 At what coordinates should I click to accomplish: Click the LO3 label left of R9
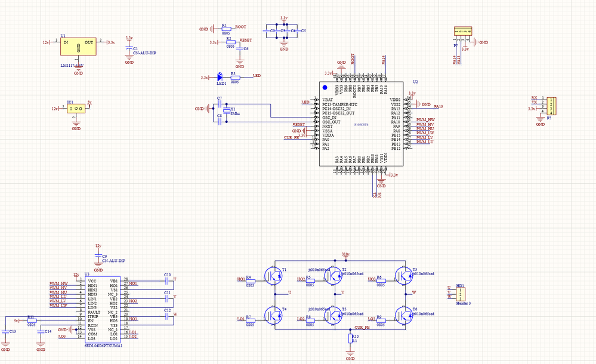coord(371,319)
